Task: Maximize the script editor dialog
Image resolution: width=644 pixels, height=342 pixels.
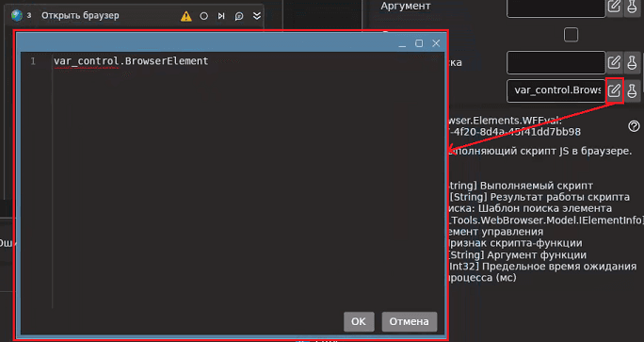Action: pos(419,43)
